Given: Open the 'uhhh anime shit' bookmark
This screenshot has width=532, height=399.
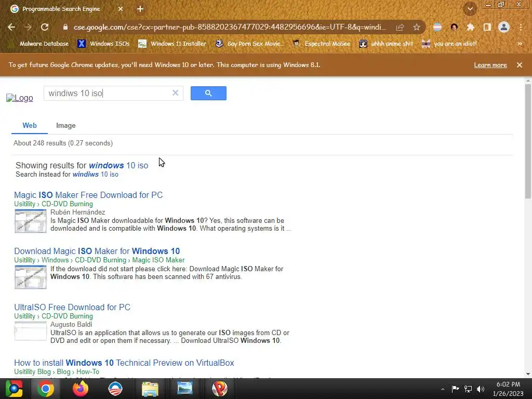Looking at the screenshot, I should [x=387, y=44].
